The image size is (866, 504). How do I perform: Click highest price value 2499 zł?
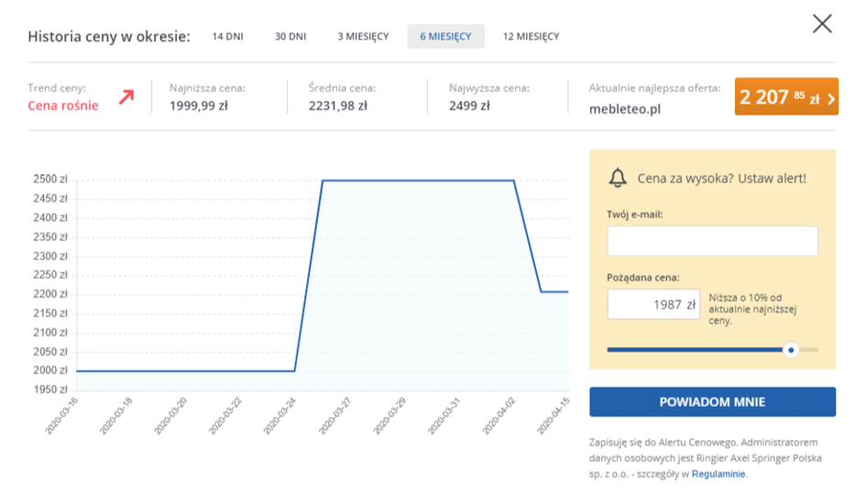(x=469, y=106)
